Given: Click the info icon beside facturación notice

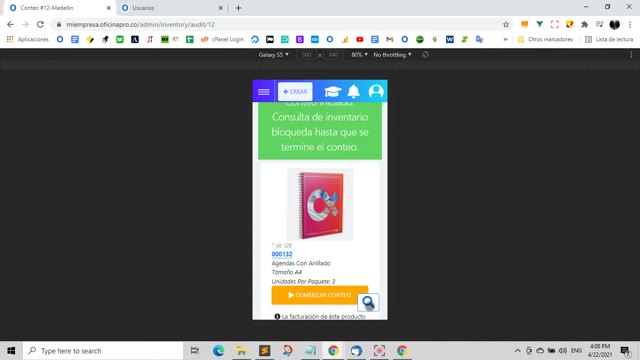Looking at the screenshot, I should click(x=277, y=316).
